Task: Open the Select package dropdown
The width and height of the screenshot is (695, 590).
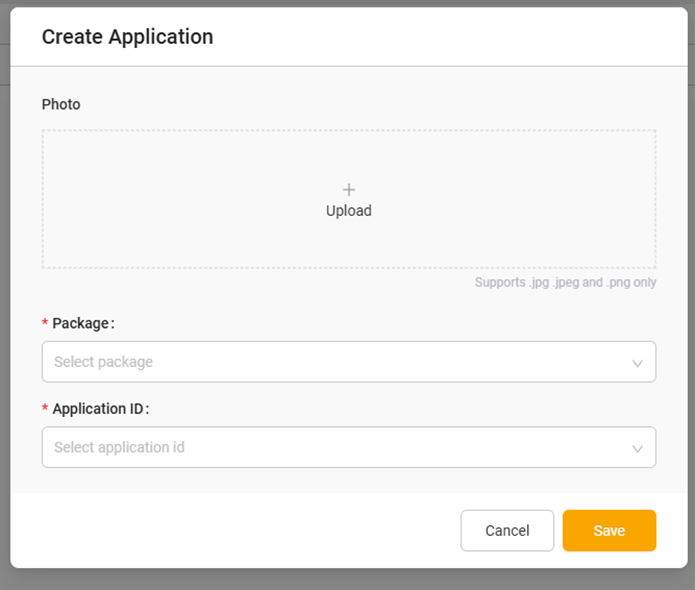Action: point(349,362)
